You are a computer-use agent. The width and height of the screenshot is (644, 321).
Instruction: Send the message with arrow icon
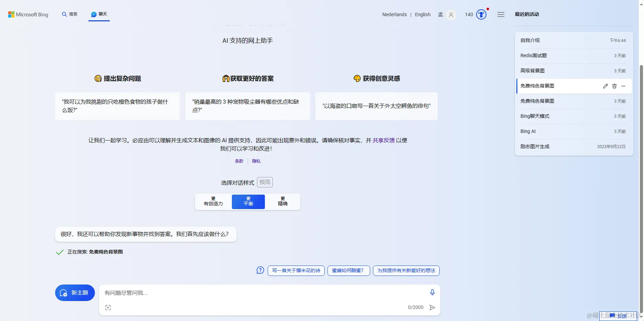point(432,308)
